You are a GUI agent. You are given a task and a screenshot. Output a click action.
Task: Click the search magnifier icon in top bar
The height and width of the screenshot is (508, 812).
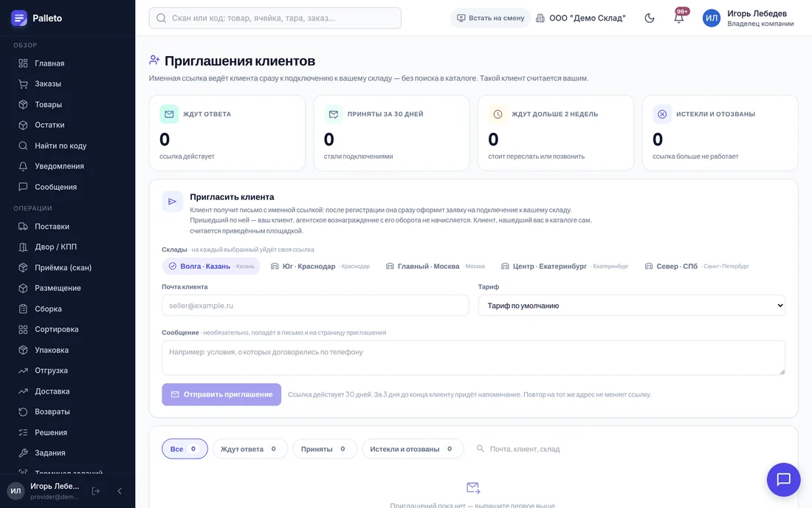tap(161, 18)
